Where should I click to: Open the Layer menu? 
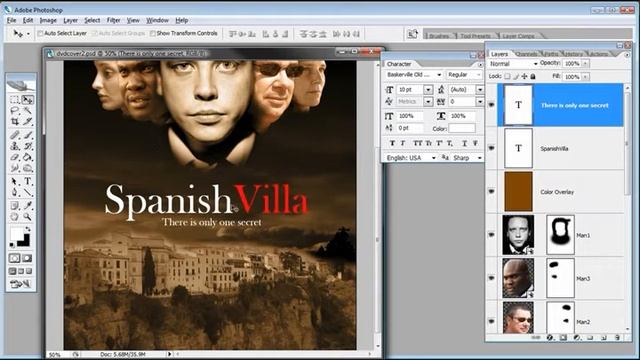70,20
